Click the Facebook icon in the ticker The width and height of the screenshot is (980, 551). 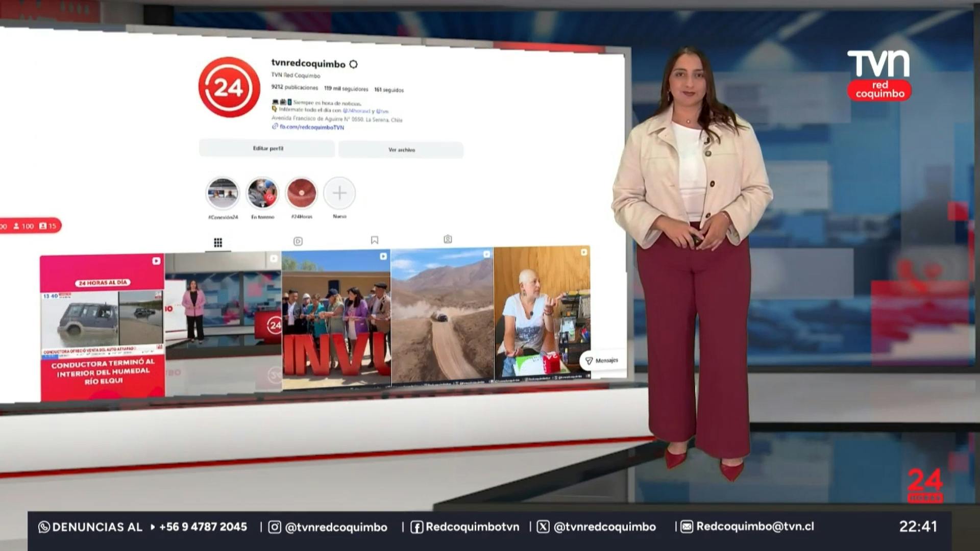tap(416, 527)
